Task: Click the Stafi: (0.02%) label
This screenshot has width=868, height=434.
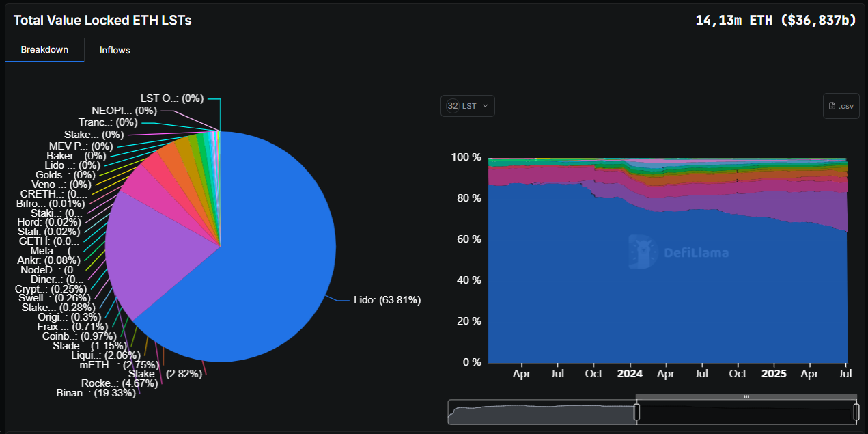Action: (x=49, y=232)
